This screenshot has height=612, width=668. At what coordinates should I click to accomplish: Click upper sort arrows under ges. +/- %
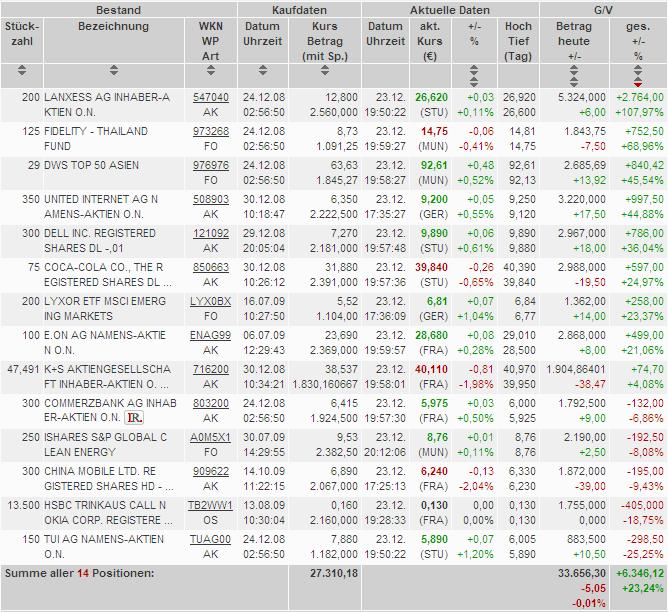pyautogui.click(x=638, y=70)
